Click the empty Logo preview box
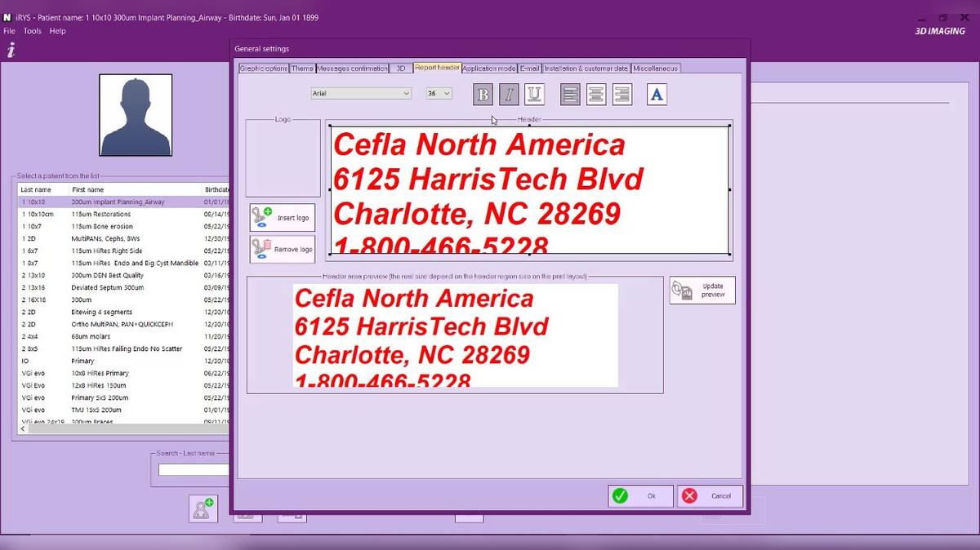Screen dimensions: 980x550 pos(283,158)
